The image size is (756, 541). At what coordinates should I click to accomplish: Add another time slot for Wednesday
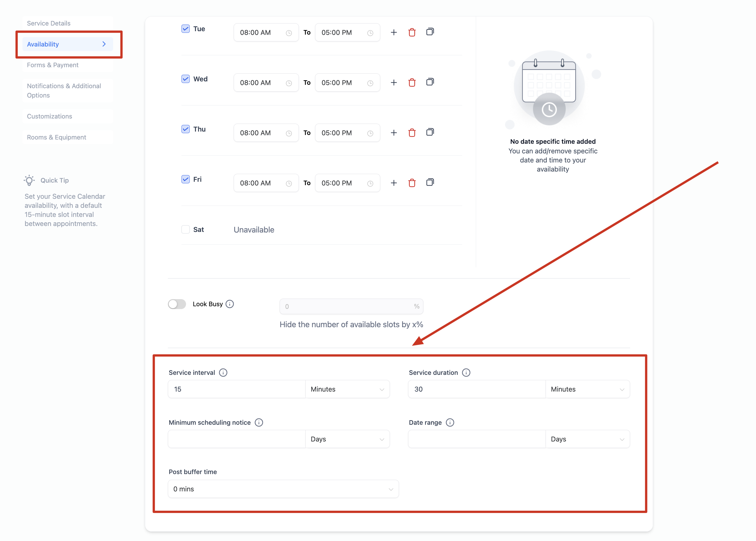(394, 83)
